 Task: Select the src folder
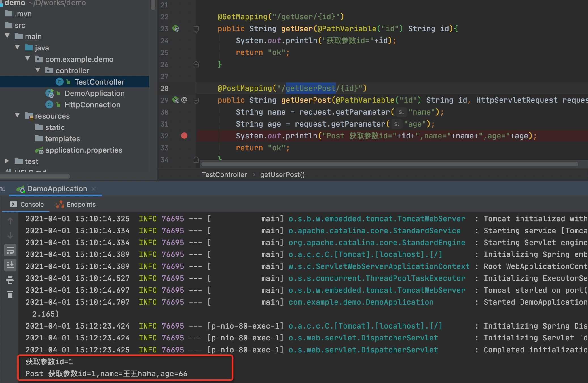tap(20, 25)
